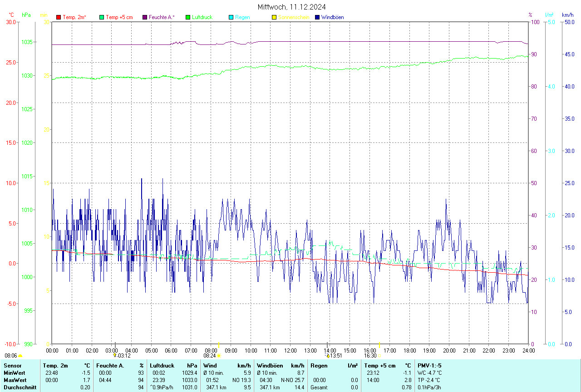Click the Temp +5 cm legend label

pyautogui.click(x=119, y=17)
